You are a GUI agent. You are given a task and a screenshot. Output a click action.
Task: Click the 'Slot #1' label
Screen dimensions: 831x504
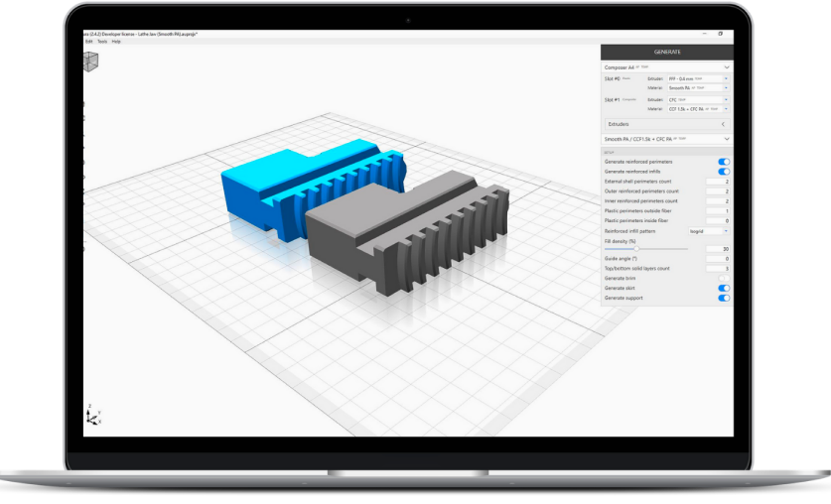pos(613,99)
